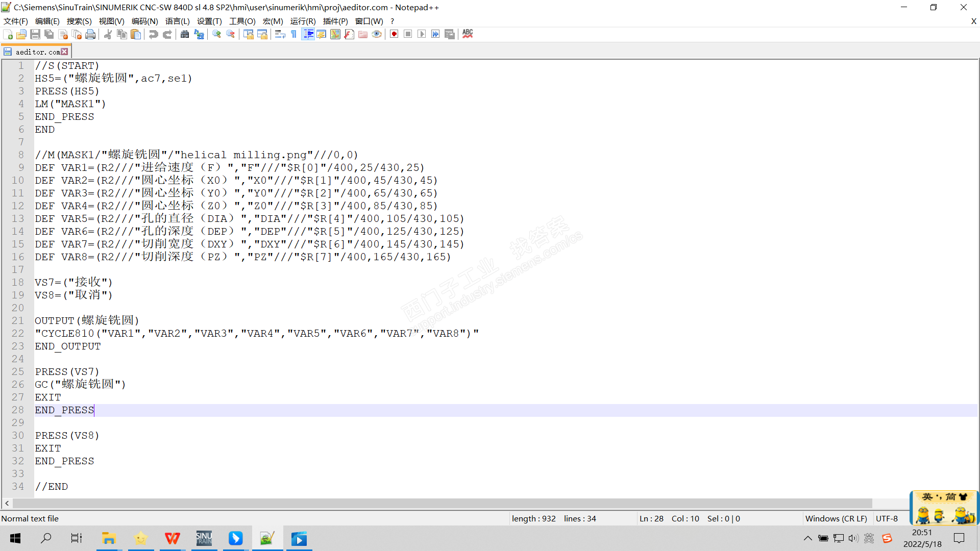The height and width of the screenshot is (551, 980).
Task: Open the 编码(N) encoding menu
Action: click(x=144, y=21)
